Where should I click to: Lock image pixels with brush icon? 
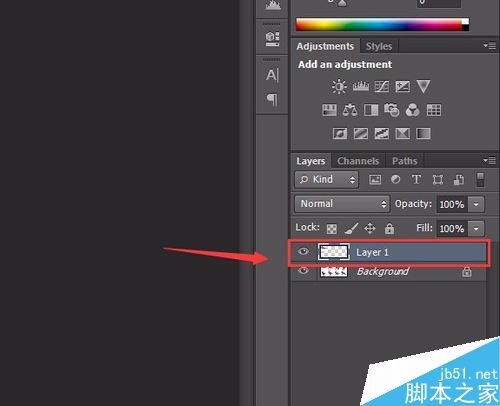tap(351, 228)
